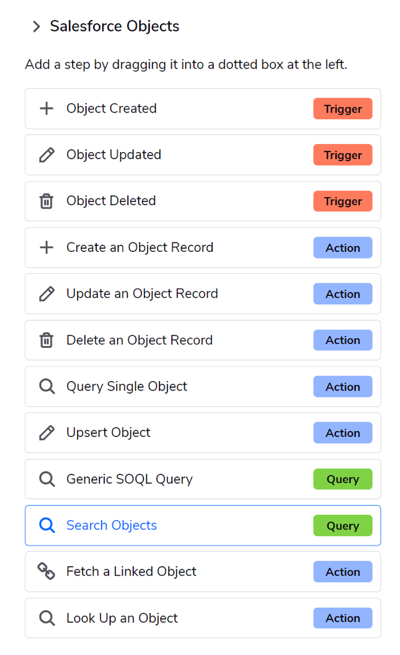
Task: Open the Salesforce Objects heading
Action: (x=114, y=26)
